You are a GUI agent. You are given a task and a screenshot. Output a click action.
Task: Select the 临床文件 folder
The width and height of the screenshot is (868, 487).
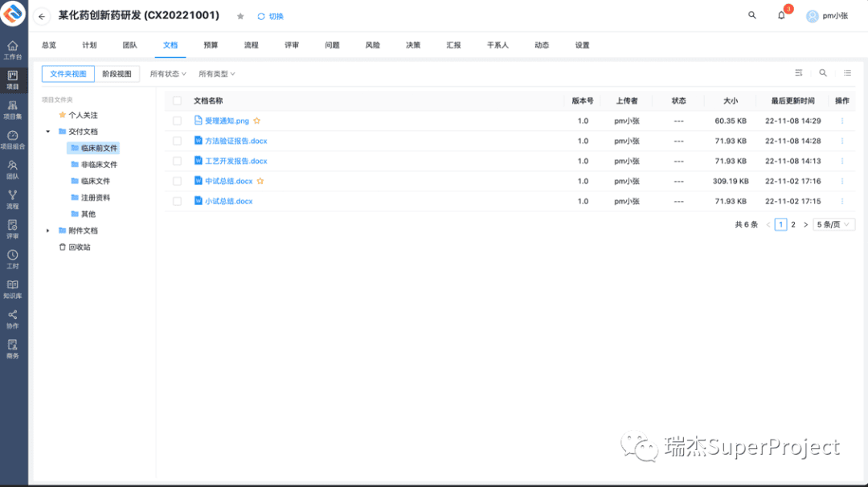[x=91, y=181]
